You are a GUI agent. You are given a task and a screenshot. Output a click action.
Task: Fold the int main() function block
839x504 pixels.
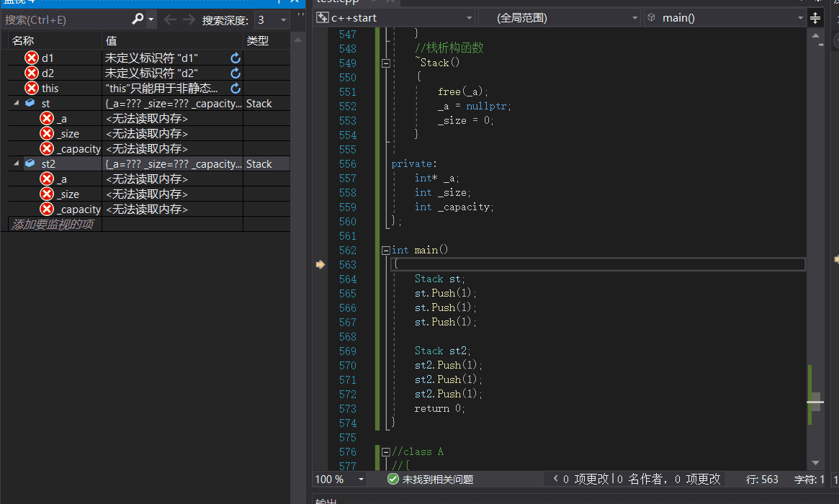pyautogui.click(x=386, y=251)
